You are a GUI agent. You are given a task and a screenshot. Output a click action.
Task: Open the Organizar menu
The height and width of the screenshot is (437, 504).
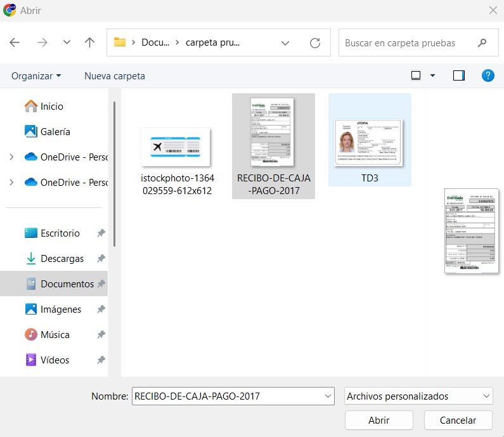[x=36, y=76]
